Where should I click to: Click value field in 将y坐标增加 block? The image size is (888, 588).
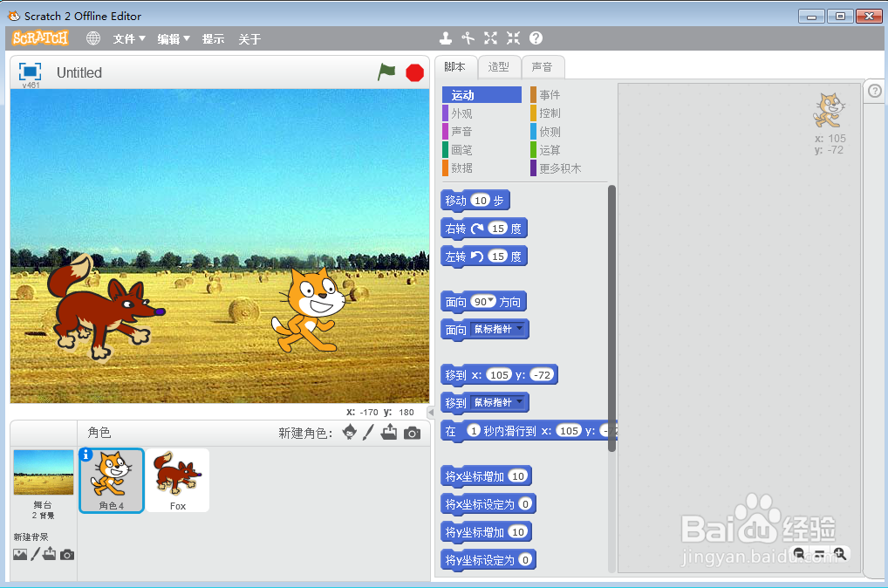click(x=517, y=531)
